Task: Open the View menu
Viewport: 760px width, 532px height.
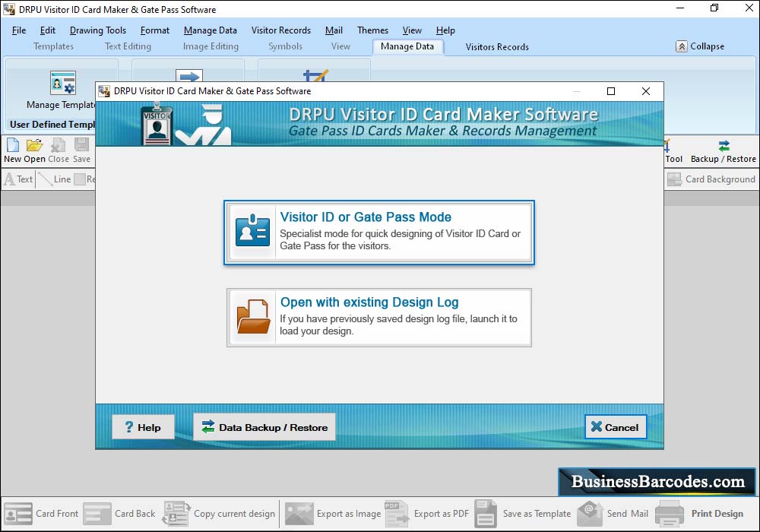Action: [412, 30]
